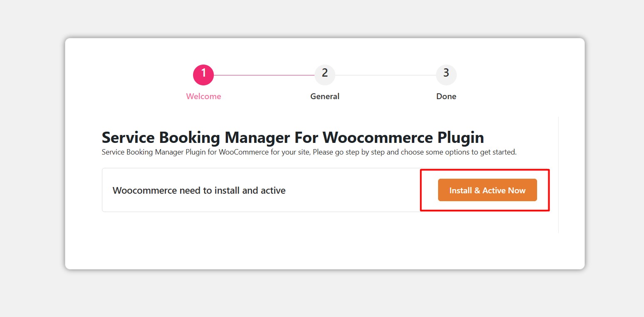The image size is (644, 317).
Task: Go to the Done step label
Action: (x=446, y=96)
